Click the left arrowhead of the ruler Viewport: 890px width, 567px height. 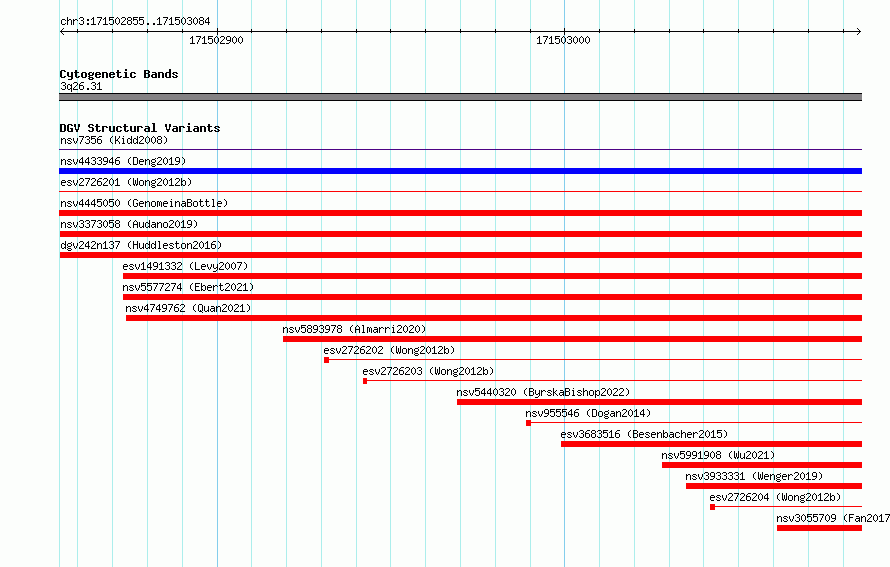(62, 32)
